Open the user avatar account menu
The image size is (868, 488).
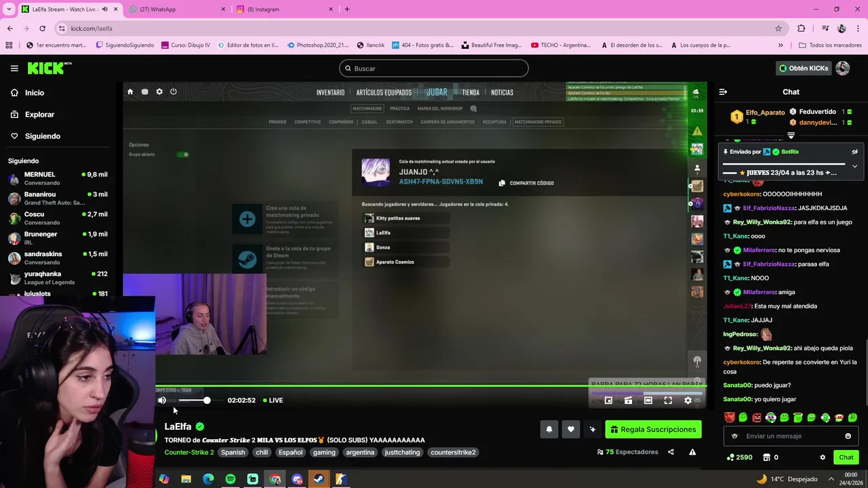[x=842, y=68]
